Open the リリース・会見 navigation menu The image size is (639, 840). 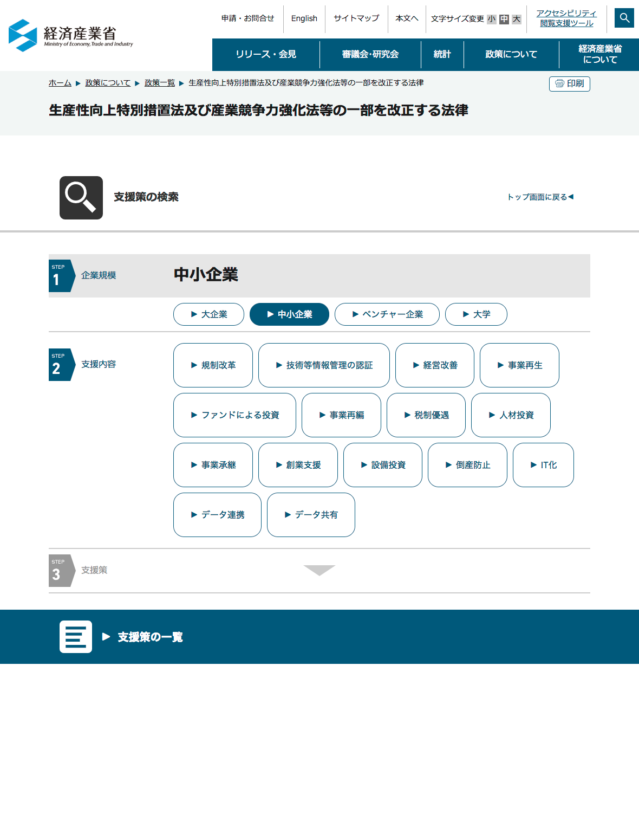[x=266, y=54]
